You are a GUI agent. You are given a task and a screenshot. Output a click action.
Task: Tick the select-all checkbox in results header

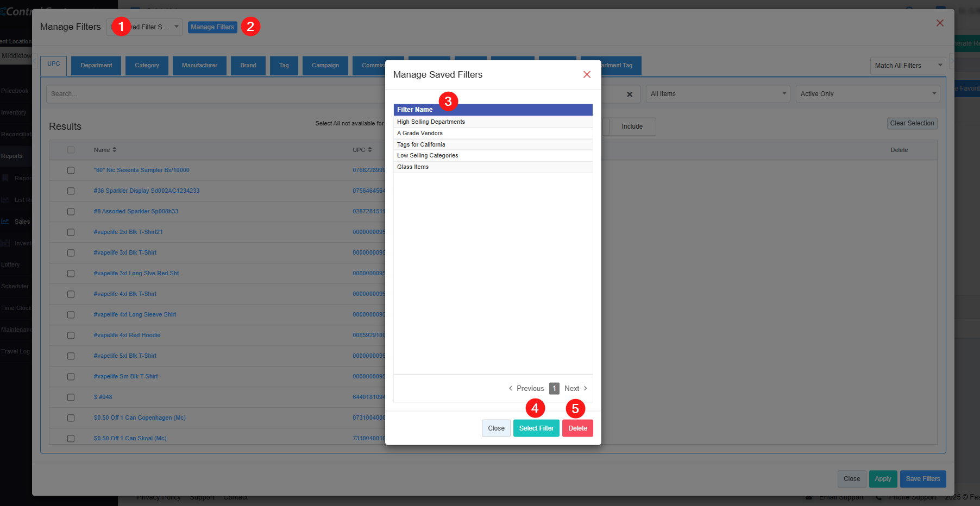click(71, 150)
